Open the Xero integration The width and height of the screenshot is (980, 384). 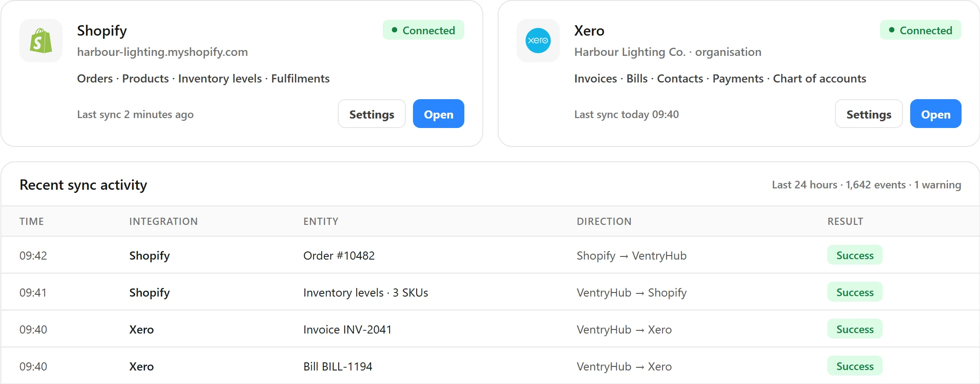tap(936, 114)
